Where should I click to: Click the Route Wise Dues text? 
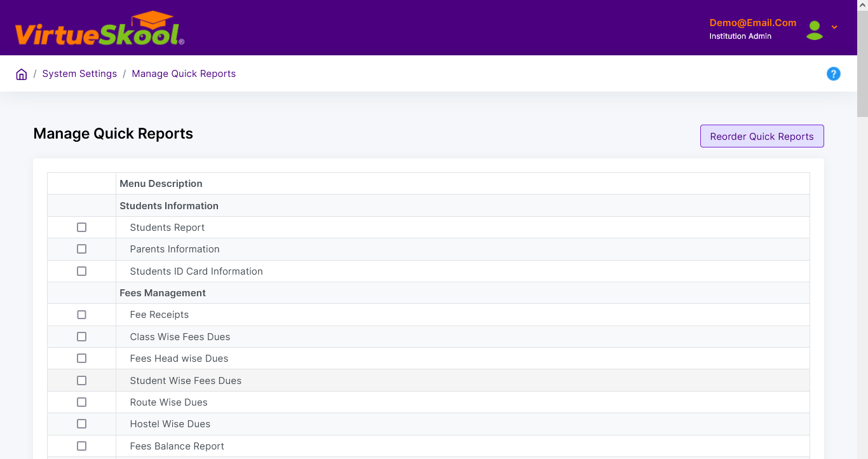coord(168,402)
